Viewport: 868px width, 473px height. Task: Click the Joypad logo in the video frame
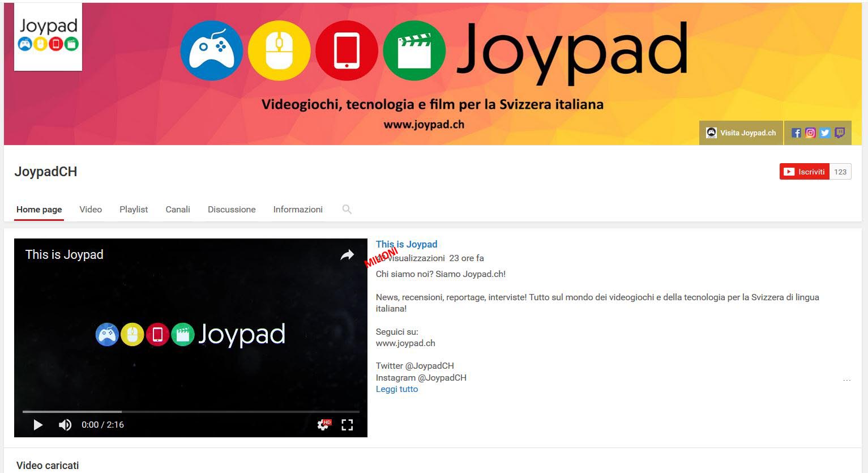(190, 334)
